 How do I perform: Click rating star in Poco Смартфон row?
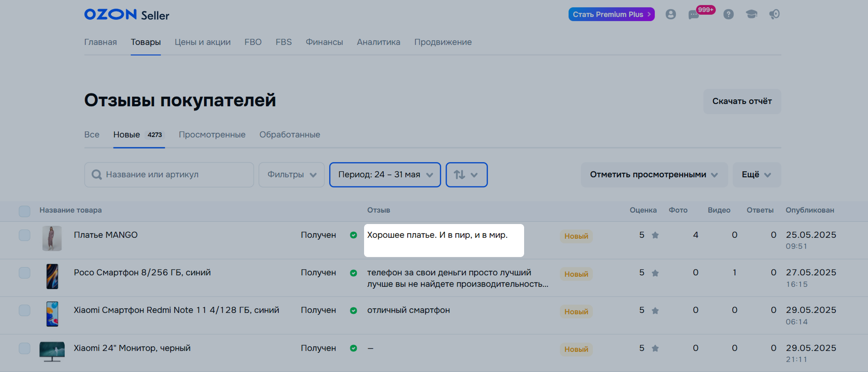coord(655,273)
